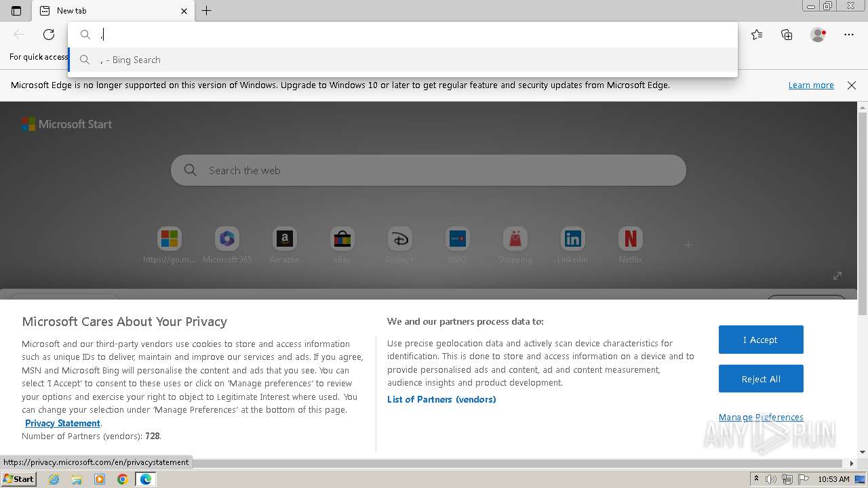Click scrollbar down arrow
This screenshot has width=868, height=488.
(x=863, y=452)
